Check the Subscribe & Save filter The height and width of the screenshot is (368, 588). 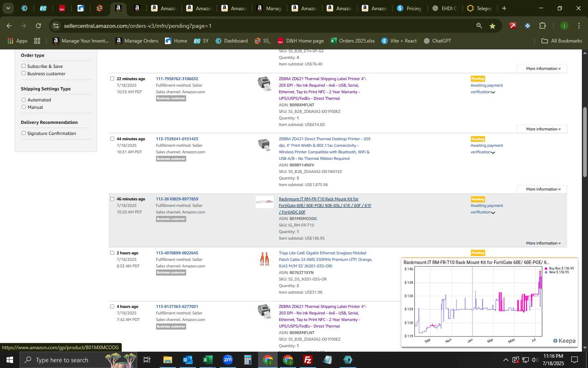coord(24,66)
